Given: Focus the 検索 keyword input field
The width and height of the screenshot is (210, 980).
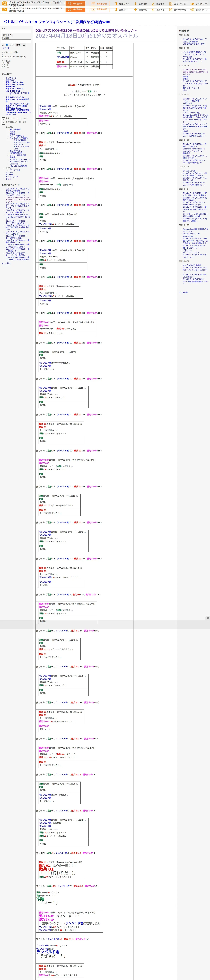Looking at the screenshot, I should 16,32.
